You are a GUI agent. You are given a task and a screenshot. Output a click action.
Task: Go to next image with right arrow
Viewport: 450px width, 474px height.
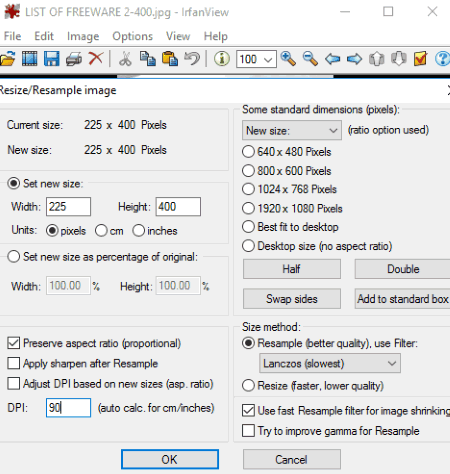click(354, 59)
